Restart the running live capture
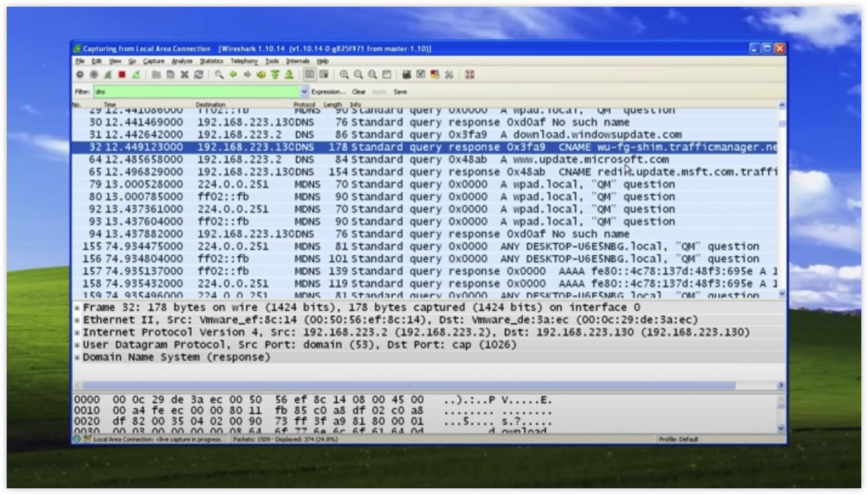The height and width of the screenshot is (495, 868). tap(136, 75)
